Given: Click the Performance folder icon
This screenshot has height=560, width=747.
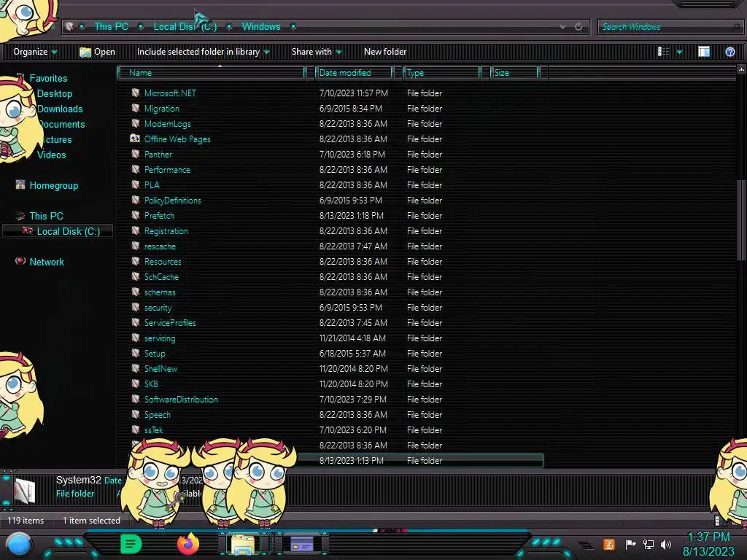Looking at the screenshot, I should (135, 169).
